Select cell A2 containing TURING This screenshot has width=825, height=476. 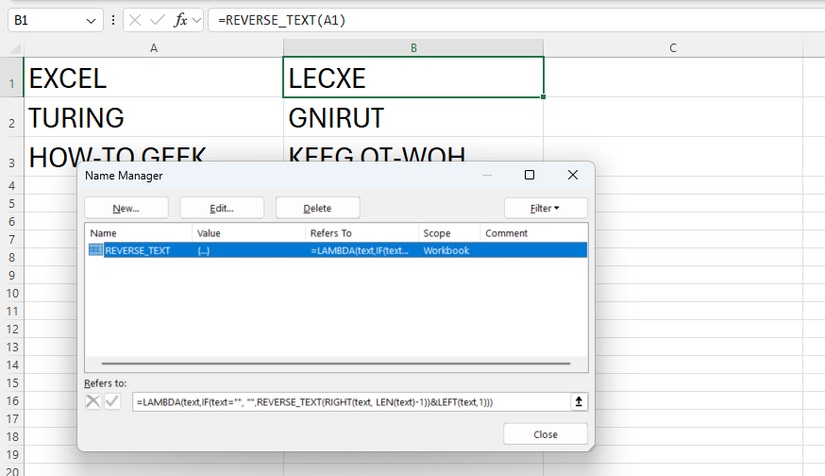click(154, 117)
